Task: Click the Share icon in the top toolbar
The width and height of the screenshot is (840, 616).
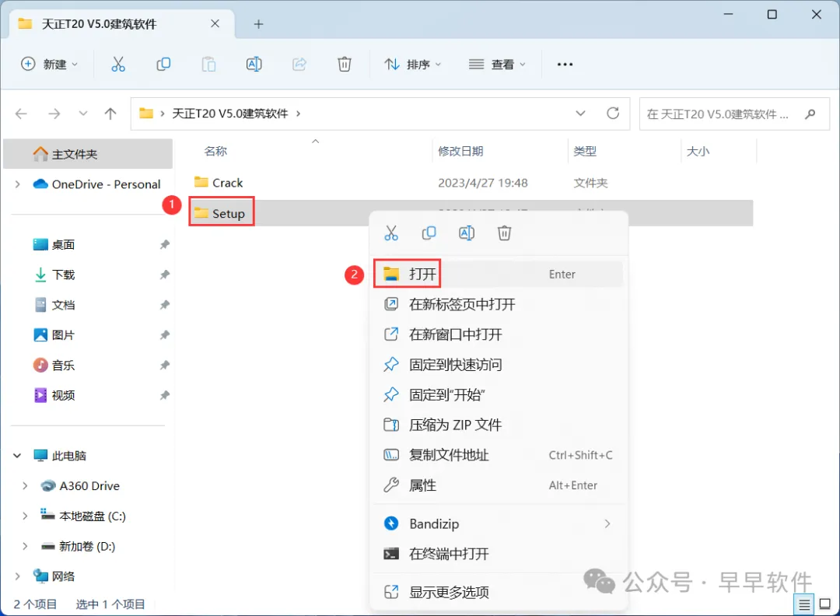Action: [x=299, y=65]
